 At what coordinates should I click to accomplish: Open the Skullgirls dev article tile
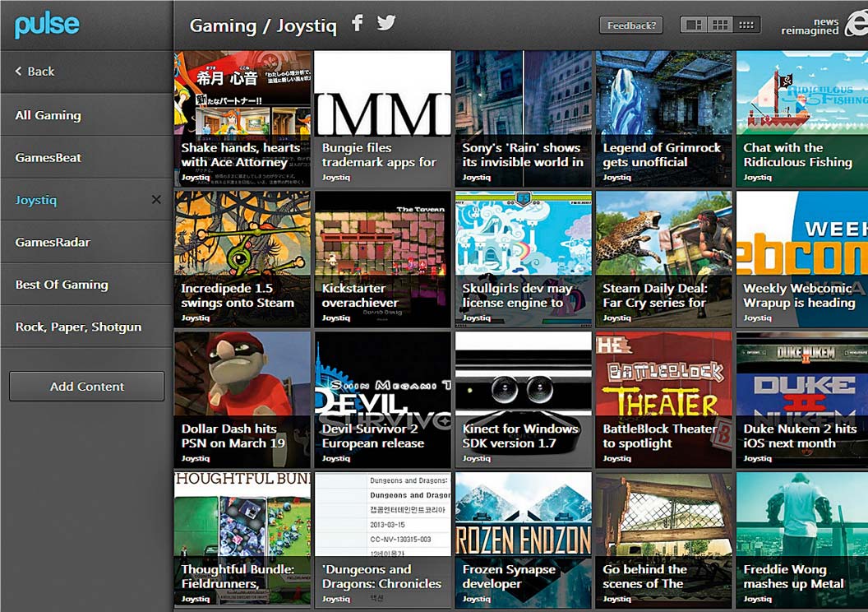pos(523,259)
